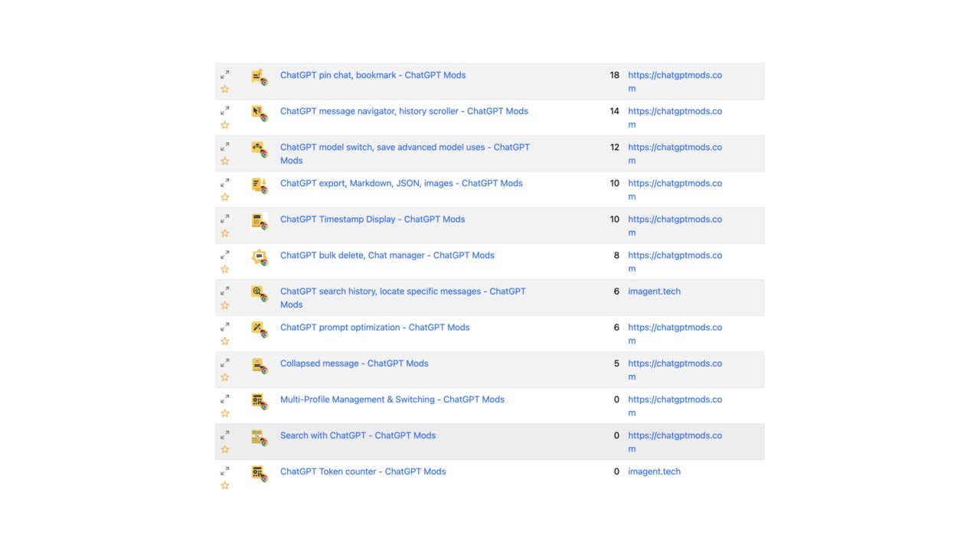The height and width of the screenshot is (551, 980).
Task: Expand the Multi-Profile Management & Switching row
Action: click(x=225, y=399)
